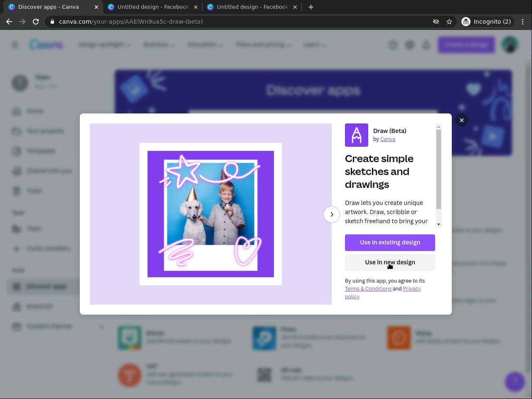Go back to the previous page

(9, 22)
